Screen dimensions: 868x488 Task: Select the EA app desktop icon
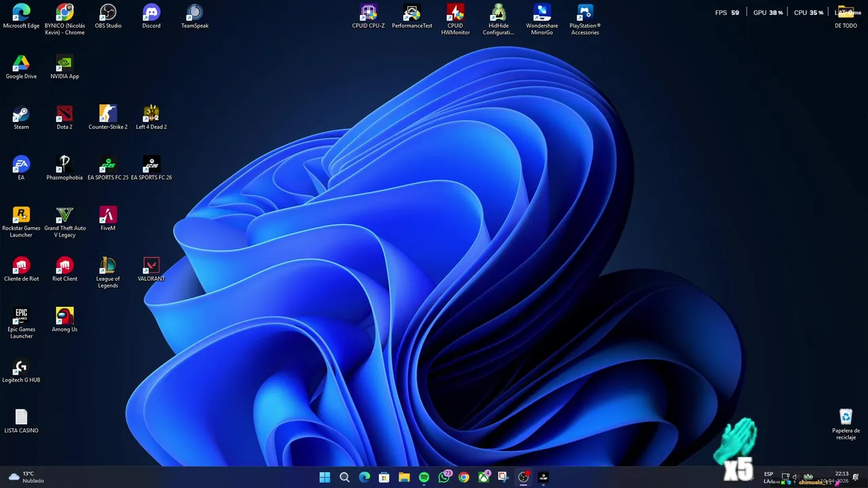pos(21,169)
